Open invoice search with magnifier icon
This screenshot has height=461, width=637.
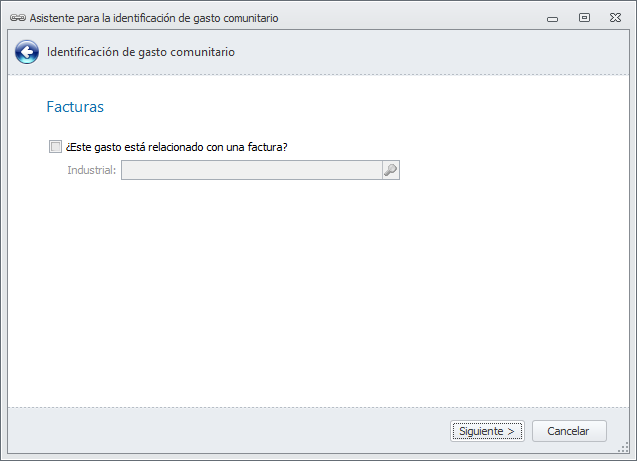pos(391,170)
